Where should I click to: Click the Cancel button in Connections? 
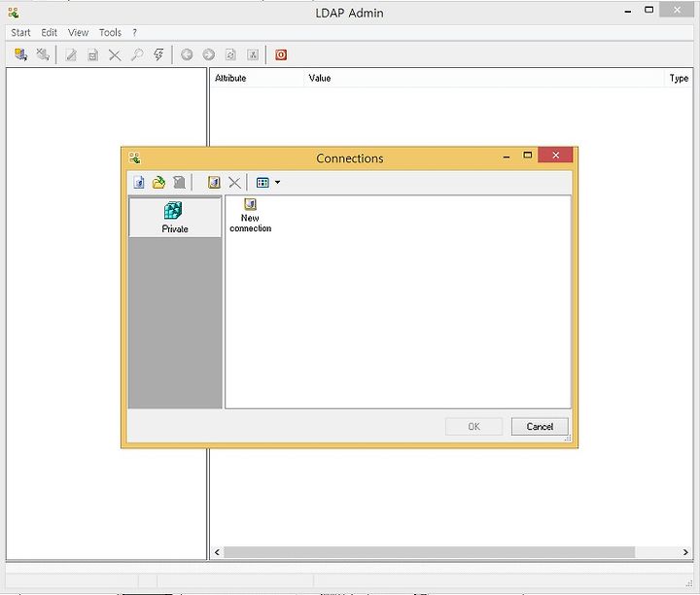tap(540, 426)
